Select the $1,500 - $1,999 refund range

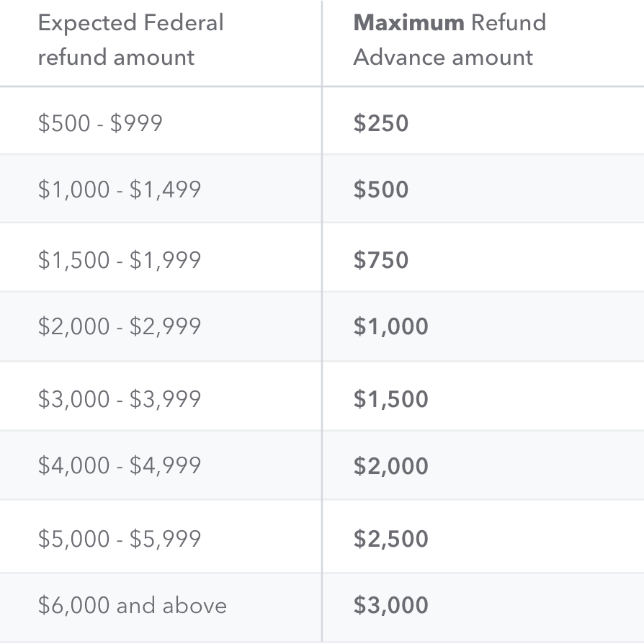click(x=120, y=259)
